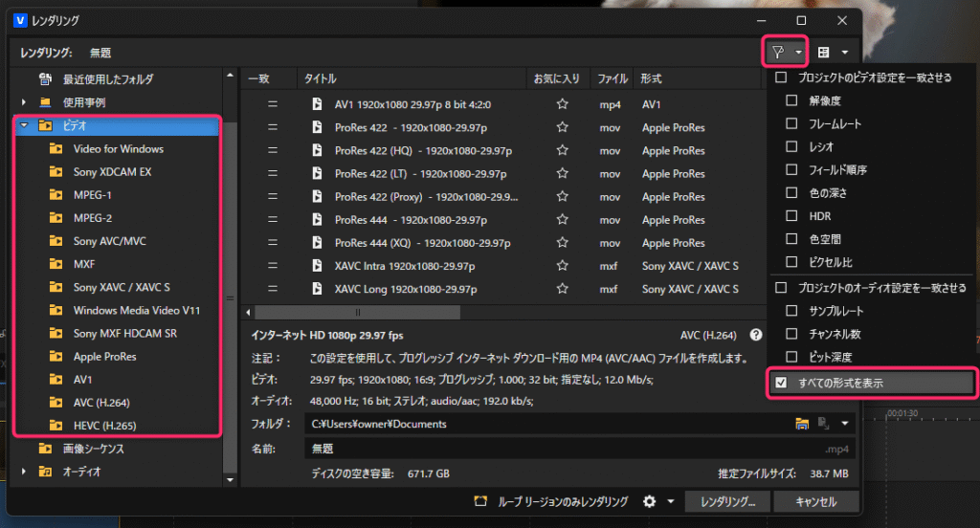Enable the 解像度 match checkbox

[791, 100]
